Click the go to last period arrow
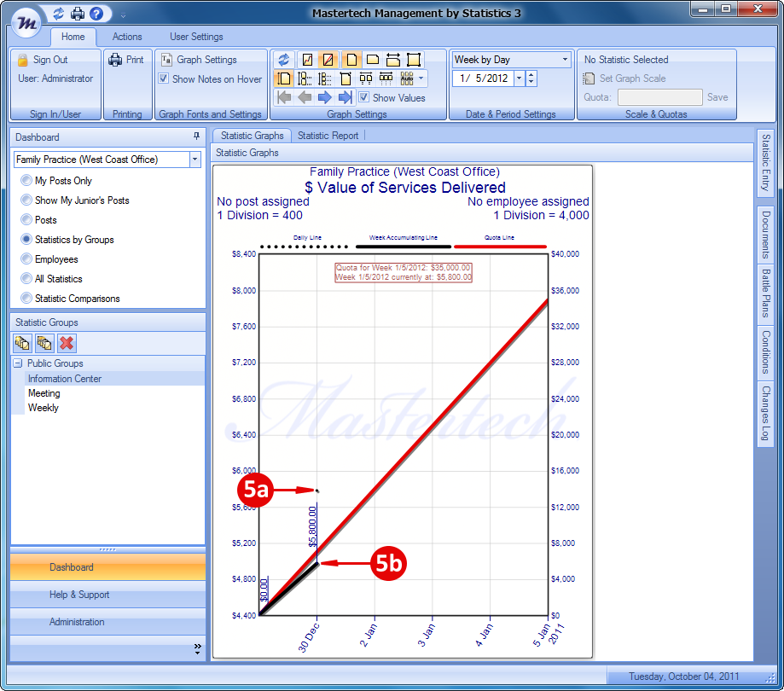The width and height of the screenshot is (784, 691). tap(345, 97)
